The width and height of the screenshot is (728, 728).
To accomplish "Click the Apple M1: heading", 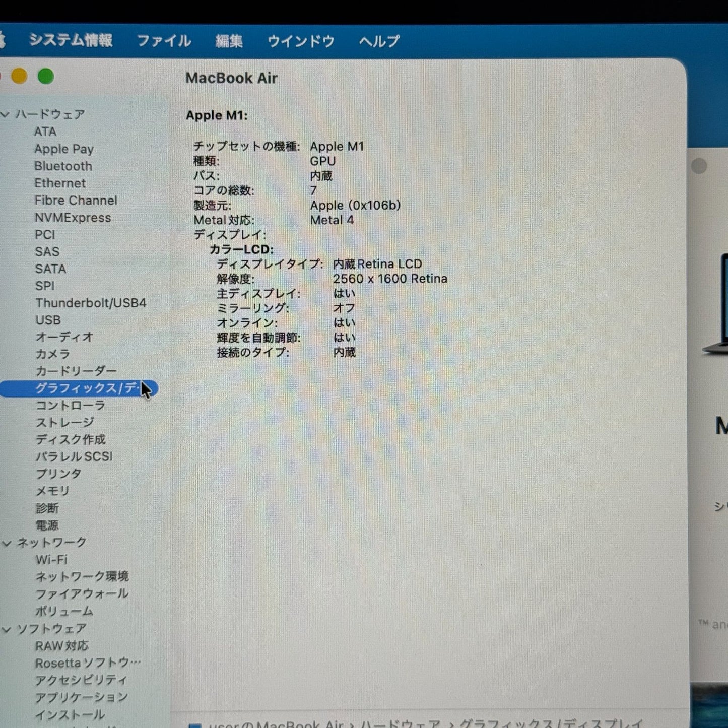I will [217, 115].
